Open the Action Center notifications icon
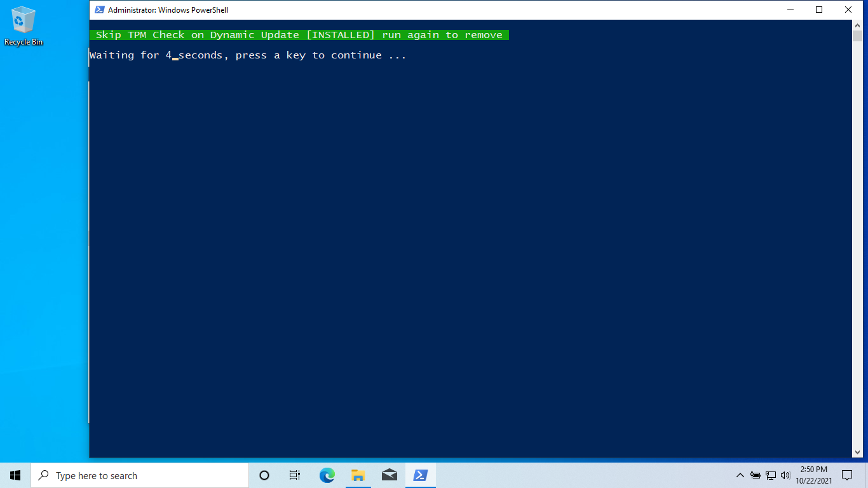 click(846, 475)
